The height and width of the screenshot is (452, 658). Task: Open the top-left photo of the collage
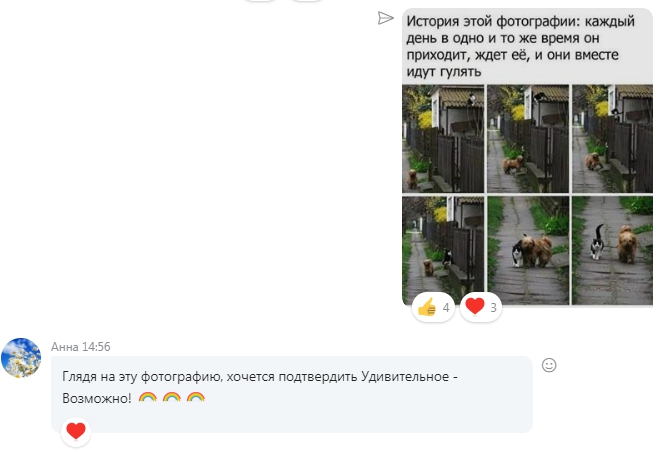pos(443,139)
